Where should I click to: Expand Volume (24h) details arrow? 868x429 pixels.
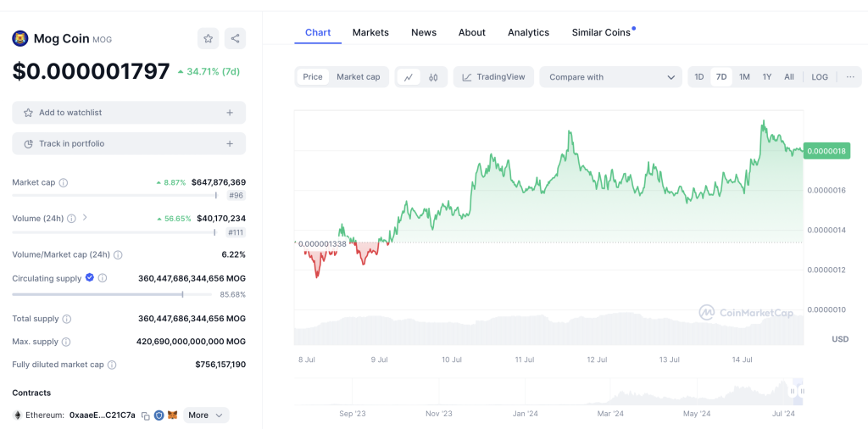[x=85, y=218]
